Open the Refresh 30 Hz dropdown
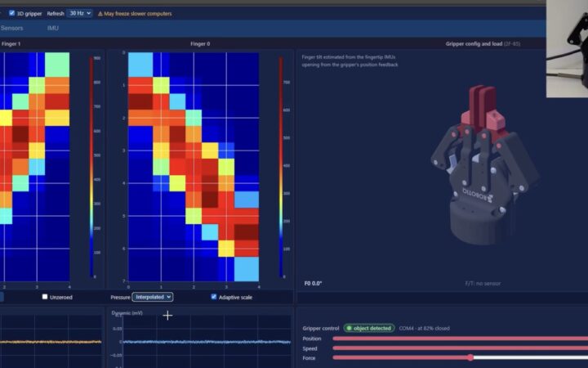 pyautogui.click(x=79, y=13)
